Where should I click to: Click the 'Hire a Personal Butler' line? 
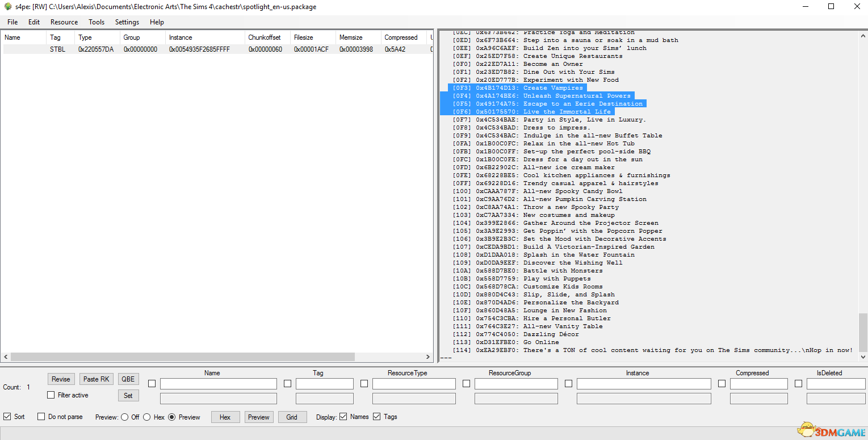532,319
